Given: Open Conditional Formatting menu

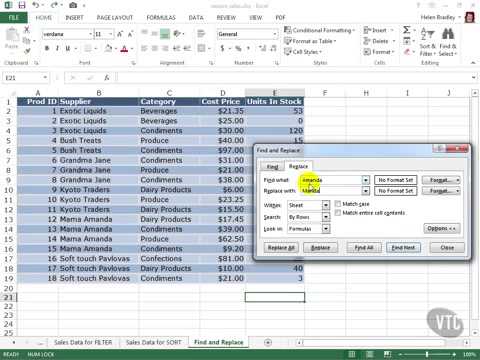Looking at the screenshot, I should coord(319,30).
